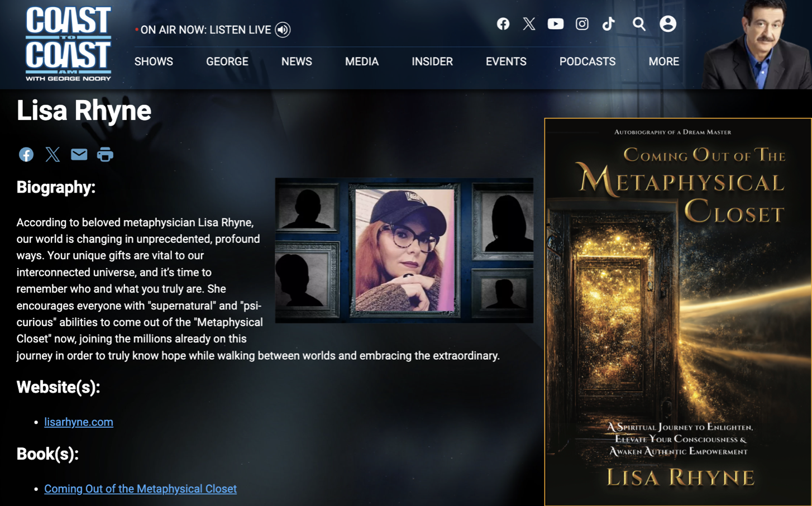Viewport: 812px width, 506px height.
Task: Open the user account profile icon
Action: click(x=667, y=24)
